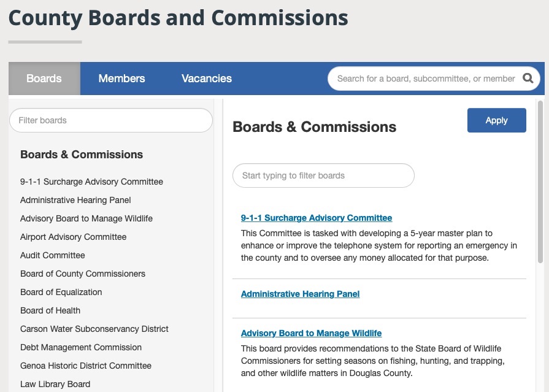
Task: Open the 9-1-1 Surcharge Advisory Committee heading link
Action: tap(317, 218)
